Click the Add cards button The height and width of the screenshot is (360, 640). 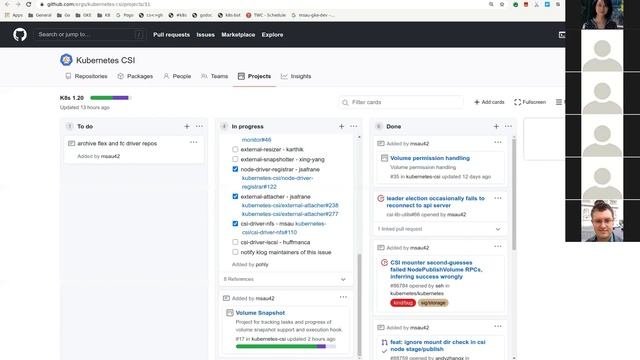pos(489,102)
